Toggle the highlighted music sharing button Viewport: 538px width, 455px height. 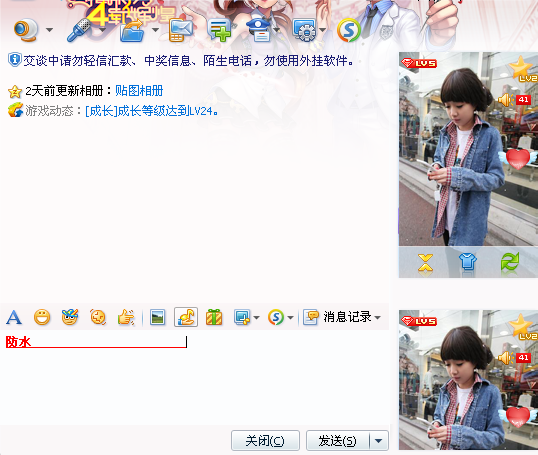(186, 317)
